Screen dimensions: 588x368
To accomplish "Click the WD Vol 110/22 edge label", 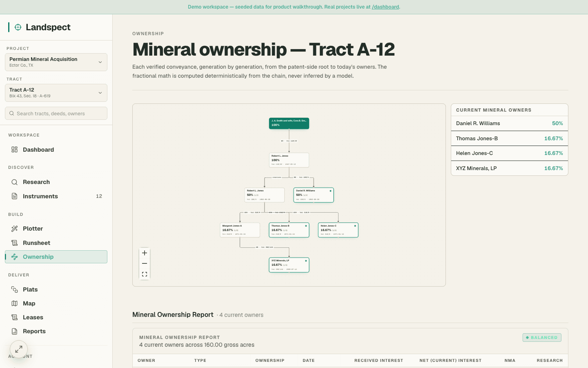I will (289, 141).
